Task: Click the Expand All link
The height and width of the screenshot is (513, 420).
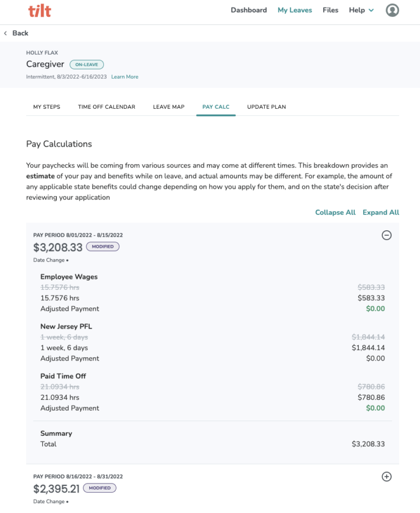Action: click(381, 212)
